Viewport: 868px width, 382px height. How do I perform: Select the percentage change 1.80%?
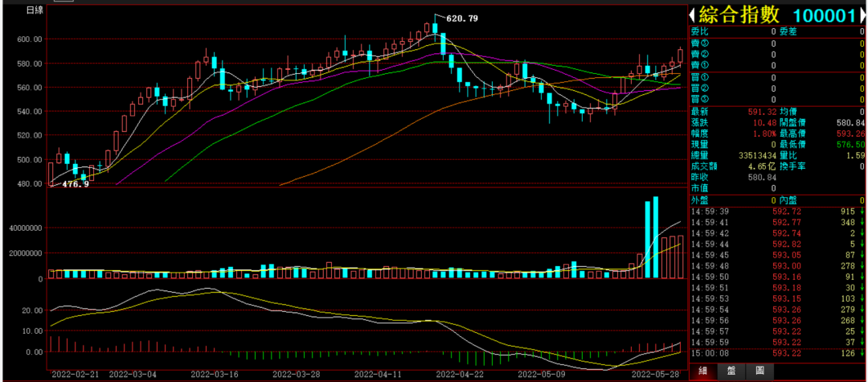coord(764,133)
